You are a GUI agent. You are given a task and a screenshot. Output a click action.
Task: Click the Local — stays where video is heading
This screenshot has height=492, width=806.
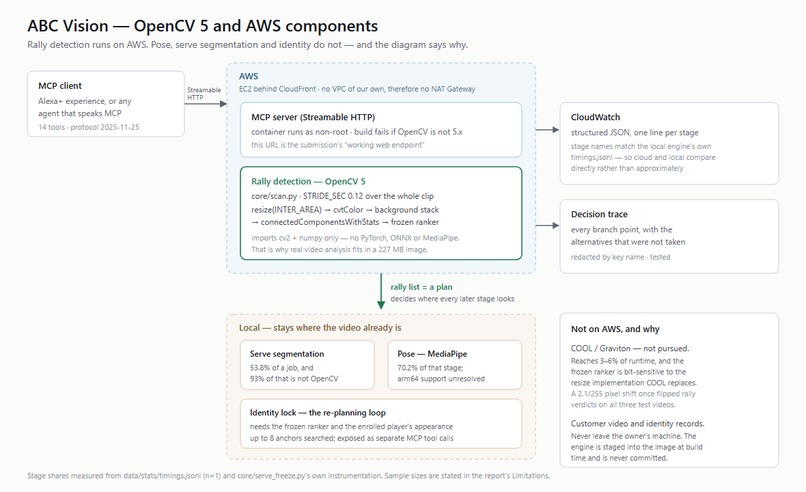320,327
